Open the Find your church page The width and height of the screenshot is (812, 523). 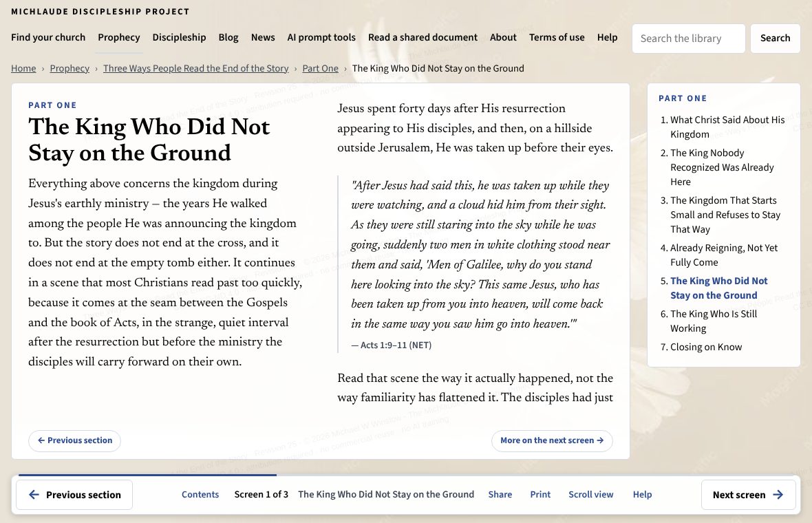point(48,37)
